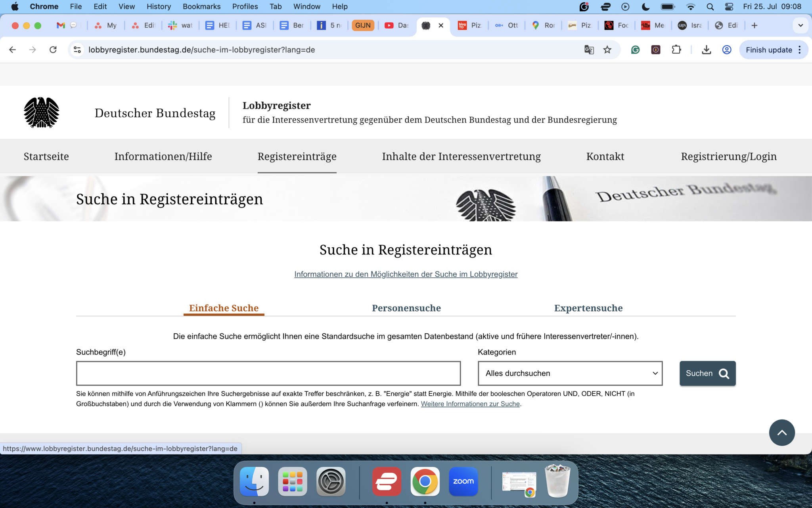The height and width of the screenshot is (508, 812).
Task: Click inside the Suchbegriff search field
Action: (x=268, y=373)
